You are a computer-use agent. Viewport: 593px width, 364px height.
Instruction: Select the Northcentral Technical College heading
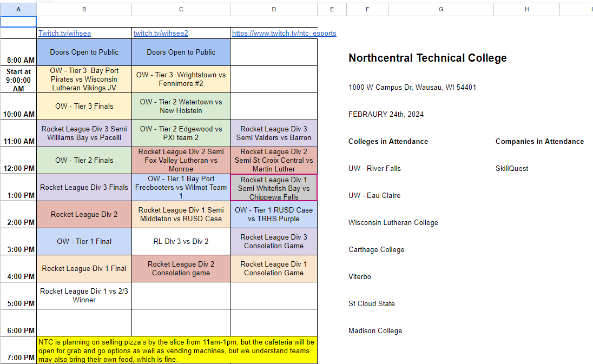coord(427,58)
